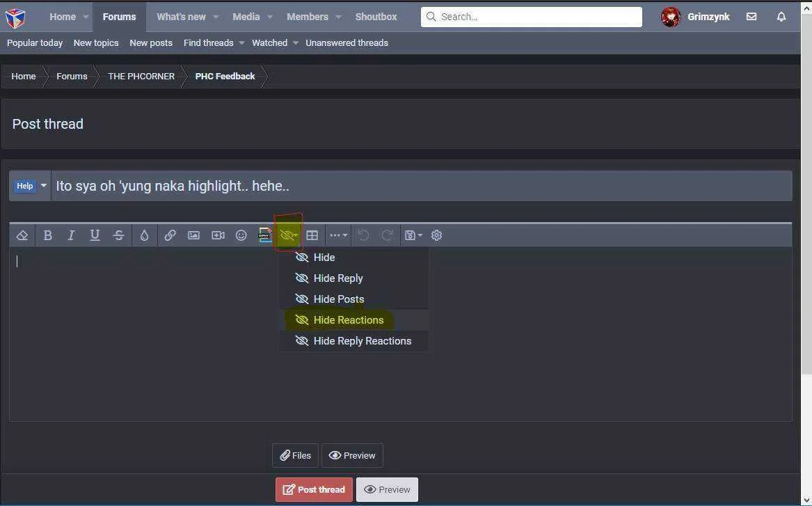Open the alerts bell icon
Viewport: 812px width, 506px height.
click(x=781, y=17)
